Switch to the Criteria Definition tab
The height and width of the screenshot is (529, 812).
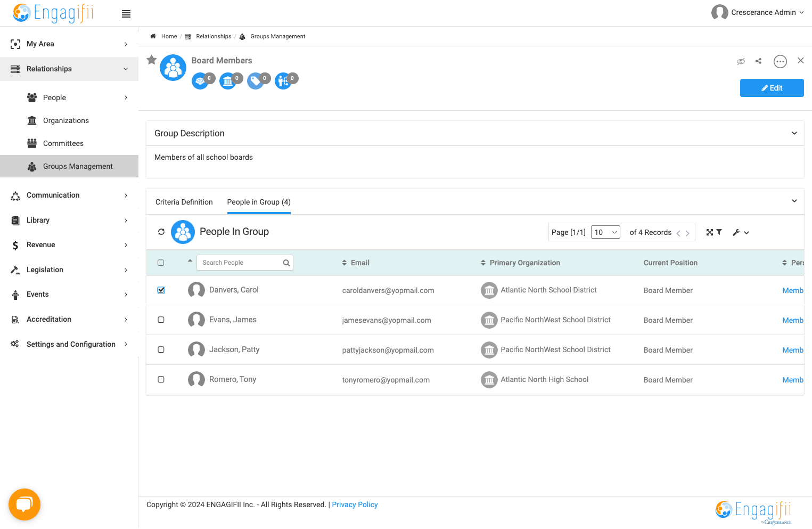click(184, 202)
